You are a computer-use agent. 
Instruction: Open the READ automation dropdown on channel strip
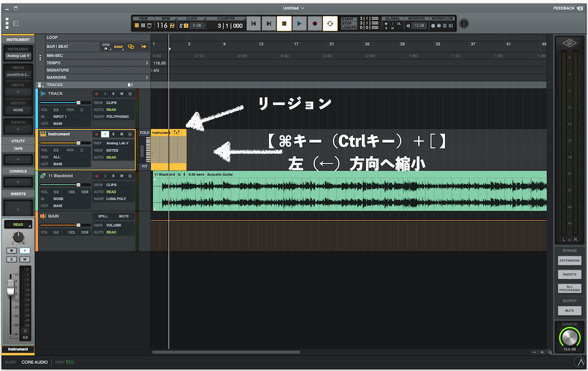[18, 225]
